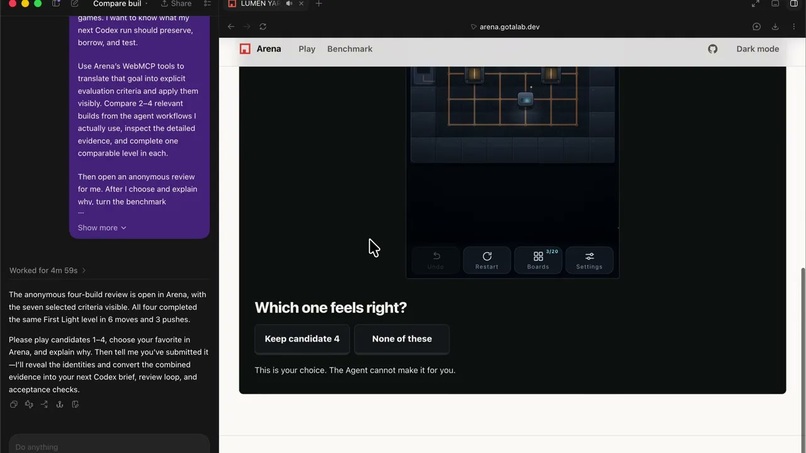Go forward in the browser
The width and height of the screenshot is (806, 453).
pyautogui.click(x=247, y=27)
